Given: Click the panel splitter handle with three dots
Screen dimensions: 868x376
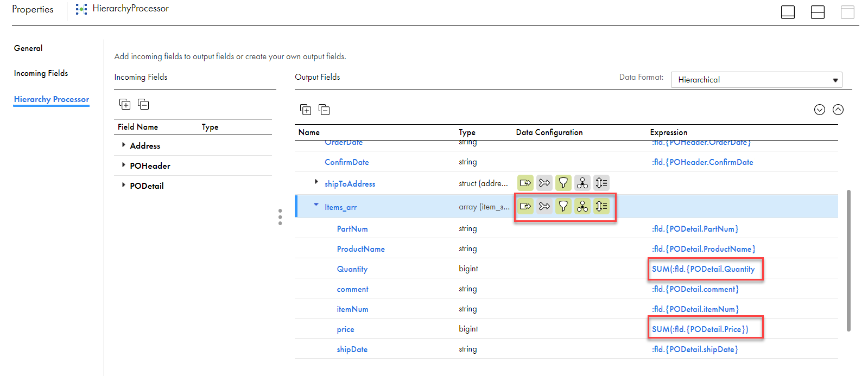Looking at the screenshot, I should (280, 217).
